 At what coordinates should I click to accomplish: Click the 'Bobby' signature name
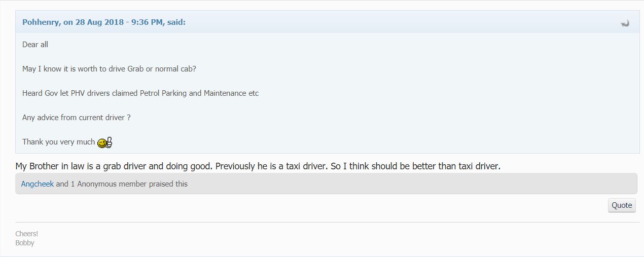coord(25,243)
